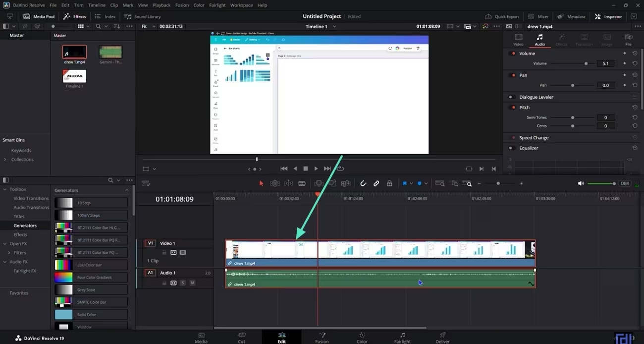The image size is (644, 344).
Task: Go to last frame using right viewer arrow
Action: point(493,169)
